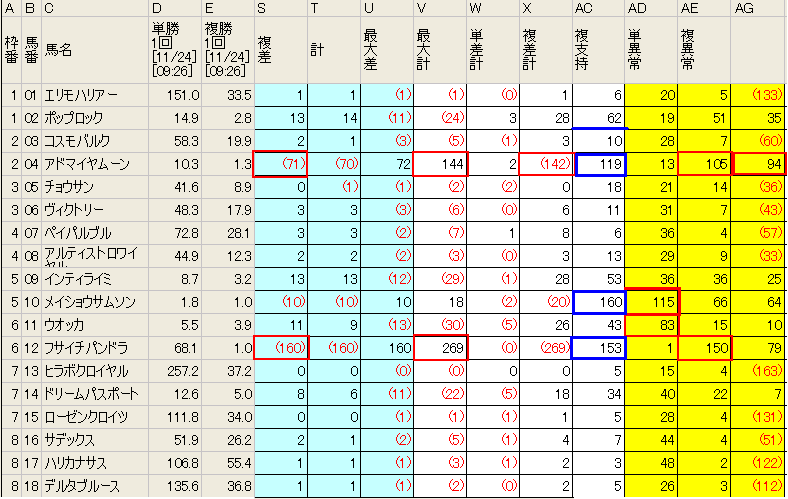
Task: Click the 62 cell in ポップロック row
Action: (599, 118)
